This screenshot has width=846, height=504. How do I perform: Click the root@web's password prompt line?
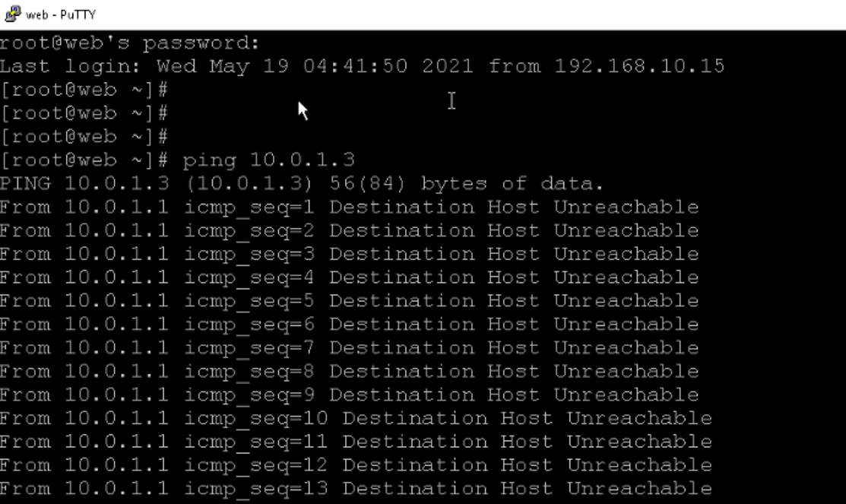[130, 43]
